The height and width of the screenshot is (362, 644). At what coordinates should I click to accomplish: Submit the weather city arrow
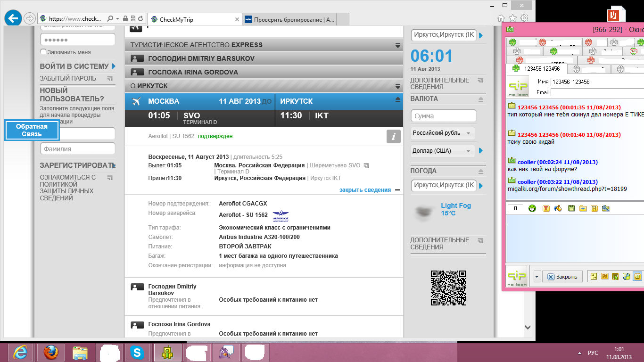(x=481, y=186)
